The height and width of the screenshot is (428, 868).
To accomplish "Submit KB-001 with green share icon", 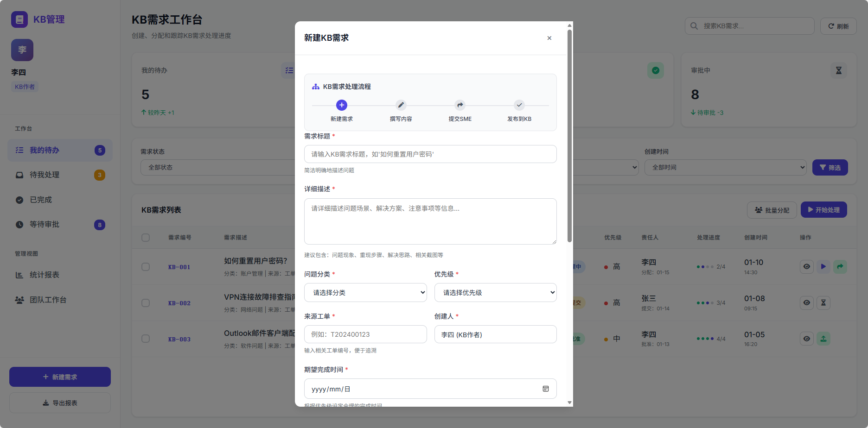I will tap(840, 266).
